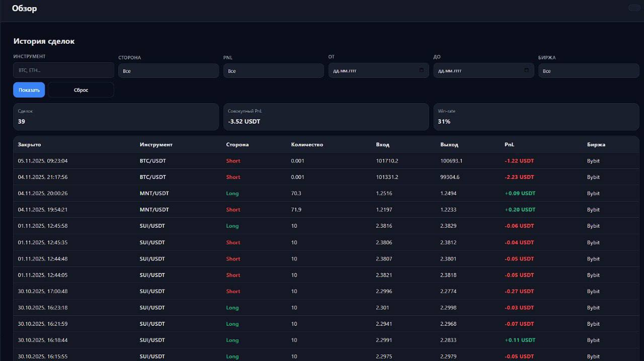The height and width of the screenshot is (361, 644).
Task: Click into the От date field
Action: pyautogui.click(x=379, y=70)
